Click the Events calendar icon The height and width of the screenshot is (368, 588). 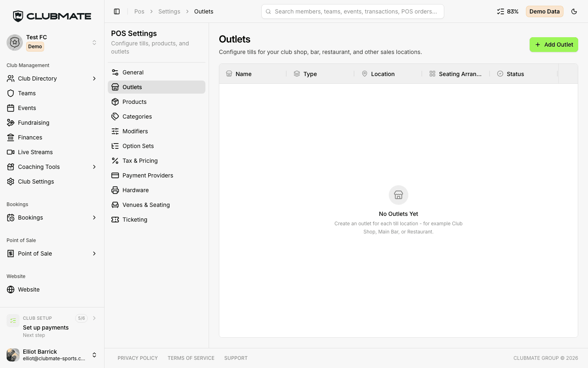pos(11,108)
